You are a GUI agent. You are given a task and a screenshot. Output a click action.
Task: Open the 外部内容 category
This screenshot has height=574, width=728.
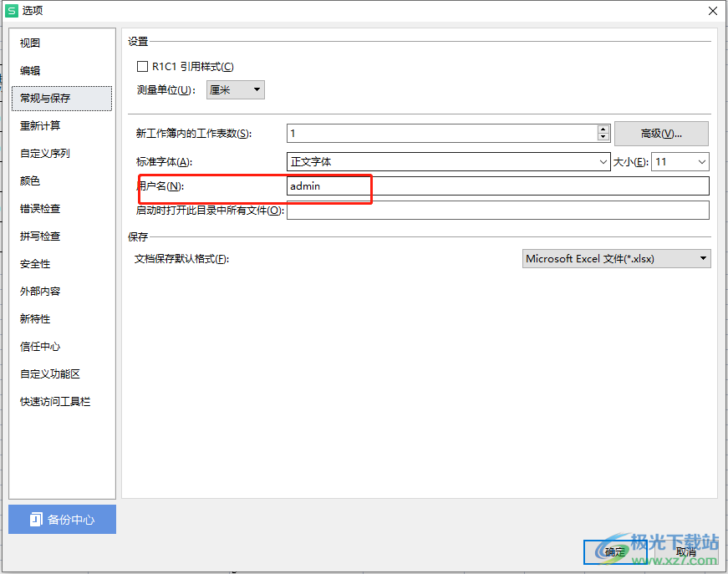click(x=62, y=292)
